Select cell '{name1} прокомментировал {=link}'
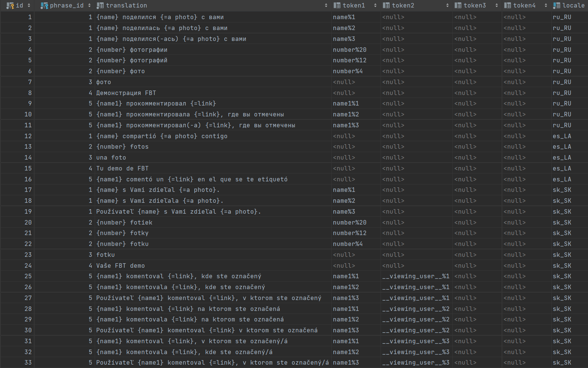Screen dimensions: 588x368 click(213, 104)
